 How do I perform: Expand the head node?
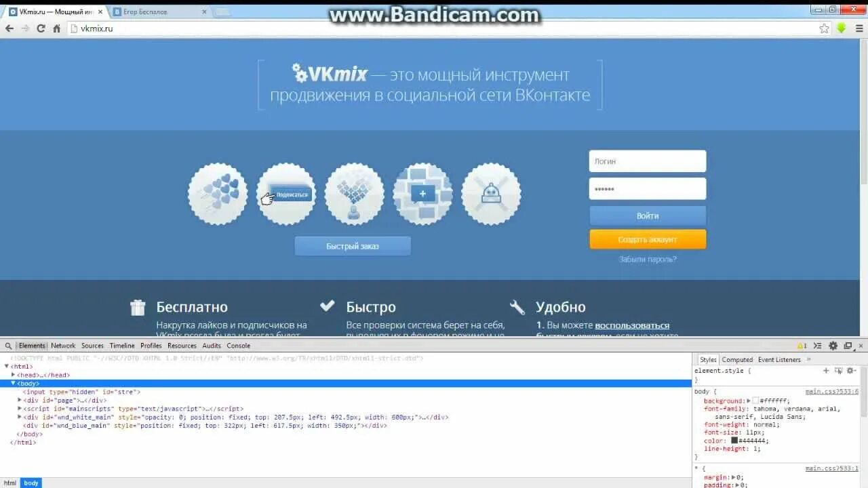(13, 375)
